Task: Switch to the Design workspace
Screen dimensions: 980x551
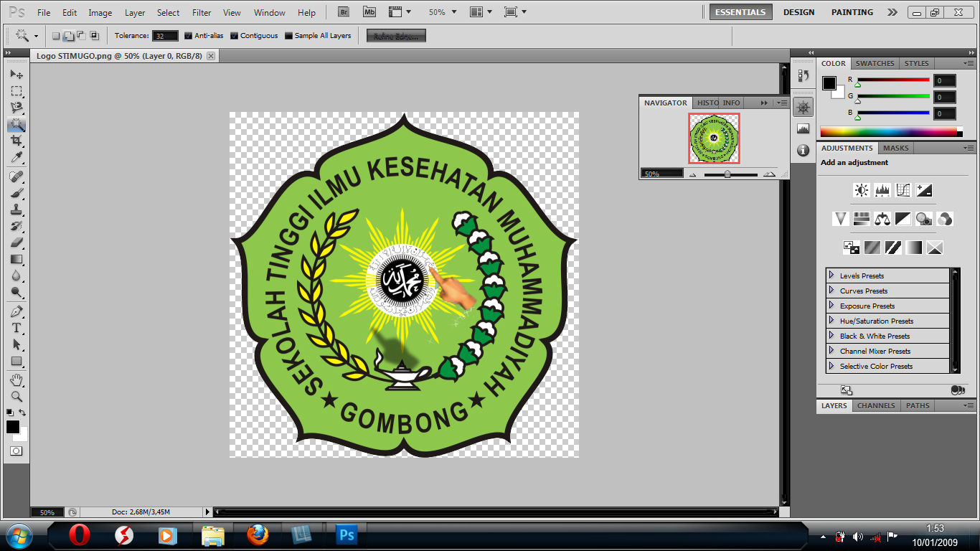Action: point(798,12)
